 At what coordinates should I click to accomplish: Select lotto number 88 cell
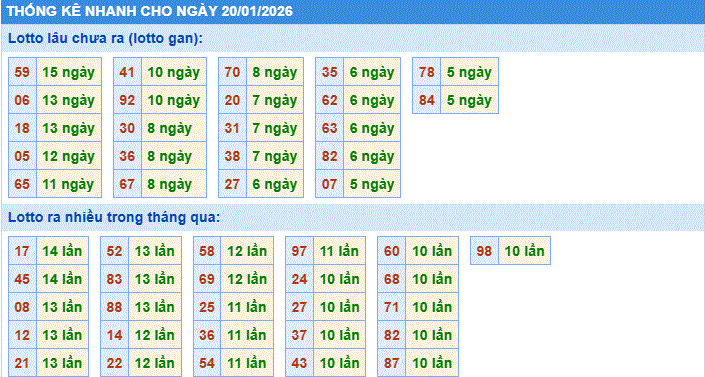coord(115,307)
